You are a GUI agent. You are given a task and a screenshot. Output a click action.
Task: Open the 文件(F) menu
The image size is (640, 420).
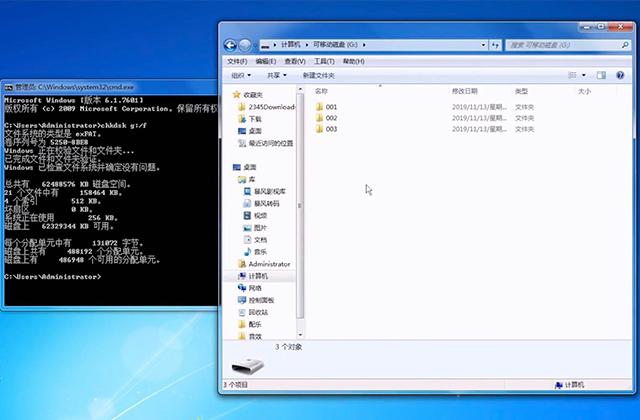237,61
